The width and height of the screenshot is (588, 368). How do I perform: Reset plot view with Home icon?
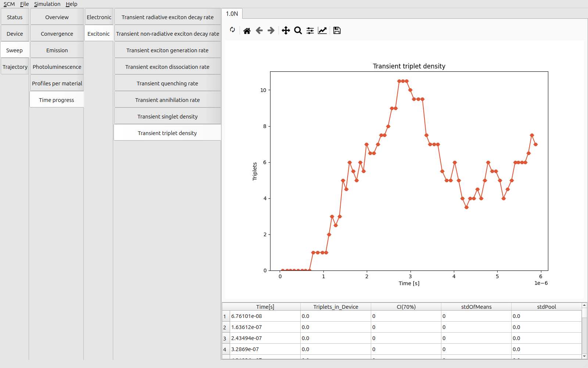(247, 31)
